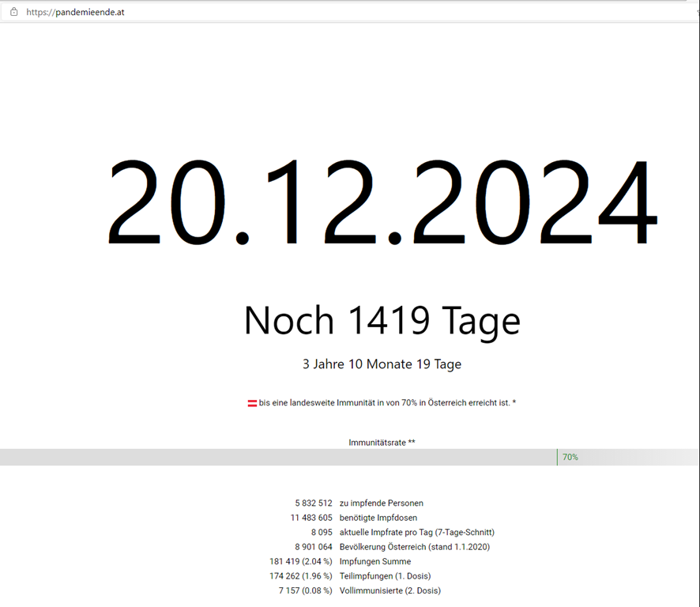This screenshot has width=700, height=607.
Task: Click the sentence about 70% landesweite Immunität
Action: pyautogui.click(x=387, y=403)
